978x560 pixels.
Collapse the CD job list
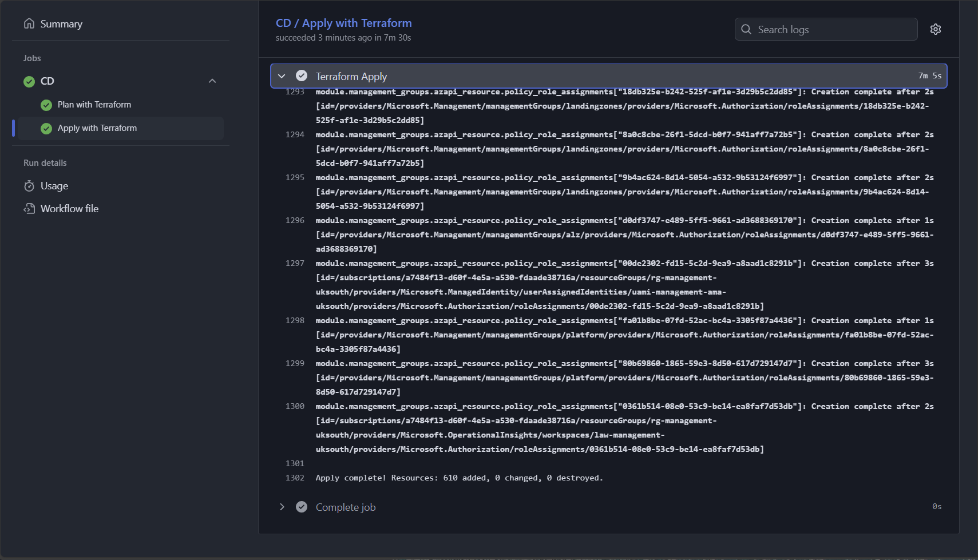click(x=212, y=81)
